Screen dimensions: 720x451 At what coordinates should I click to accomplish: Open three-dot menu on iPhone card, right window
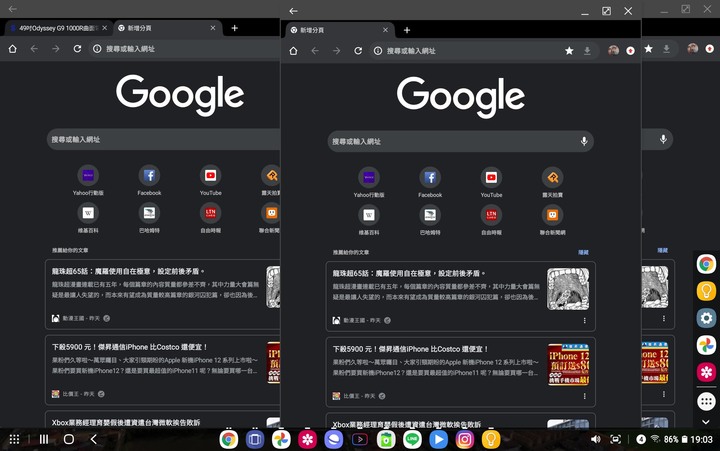pyautogui.click(x=664, y=394)
